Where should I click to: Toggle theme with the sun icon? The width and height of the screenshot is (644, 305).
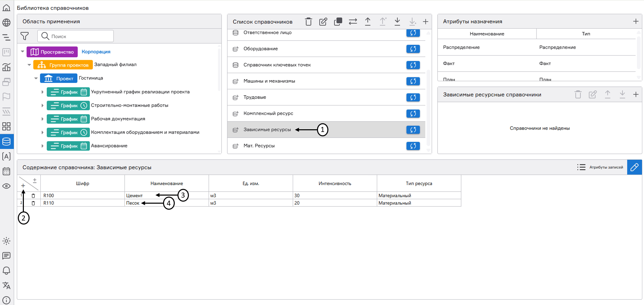pos(6,241)
